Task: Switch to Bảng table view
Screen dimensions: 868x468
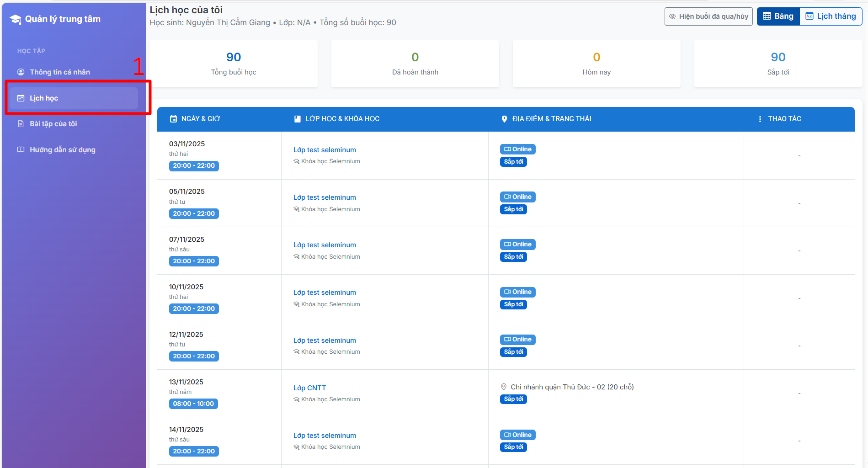Action: click(x=778, y=16)
